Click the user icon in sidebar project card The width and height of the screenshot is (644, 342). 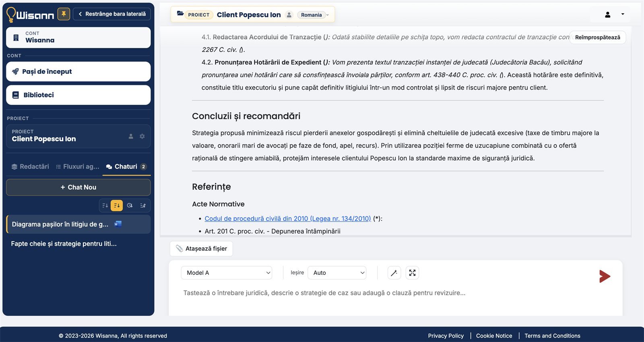(131, 136)
